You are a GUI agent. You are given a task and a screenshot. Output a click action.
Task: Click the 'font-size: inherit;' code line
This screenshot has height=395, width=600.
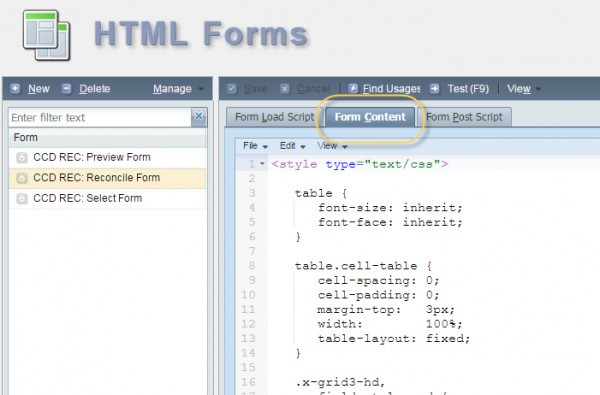tap(390, 208)
